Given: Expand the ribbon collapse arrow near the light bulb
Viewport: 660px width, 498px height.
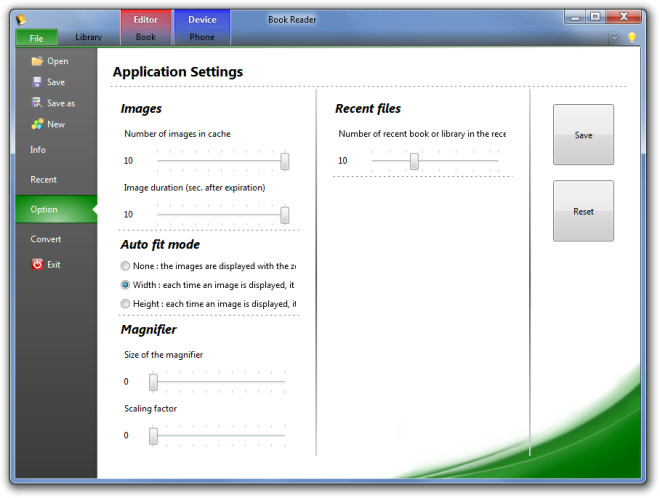Looking at the screenshot, I should point(615,38).
